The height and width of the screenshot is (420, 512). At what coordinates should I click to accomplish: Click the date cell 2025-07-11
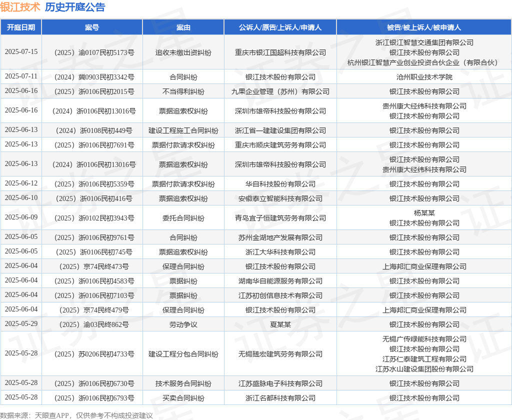pos(21,76)
